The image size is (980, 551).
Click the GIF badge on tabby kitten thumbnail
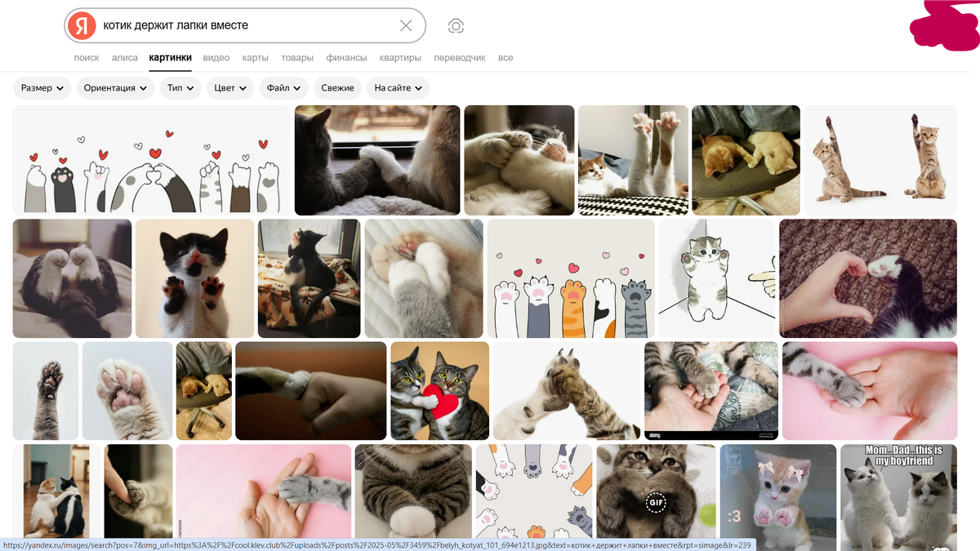point(656,503)
